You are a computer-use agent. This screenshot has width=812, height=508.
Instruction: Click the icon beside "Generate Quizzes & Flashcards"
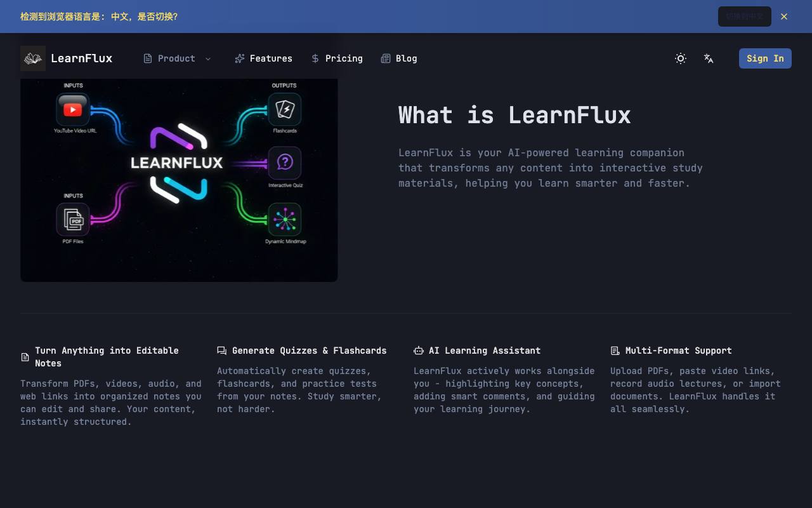click(x=221, y=351)
